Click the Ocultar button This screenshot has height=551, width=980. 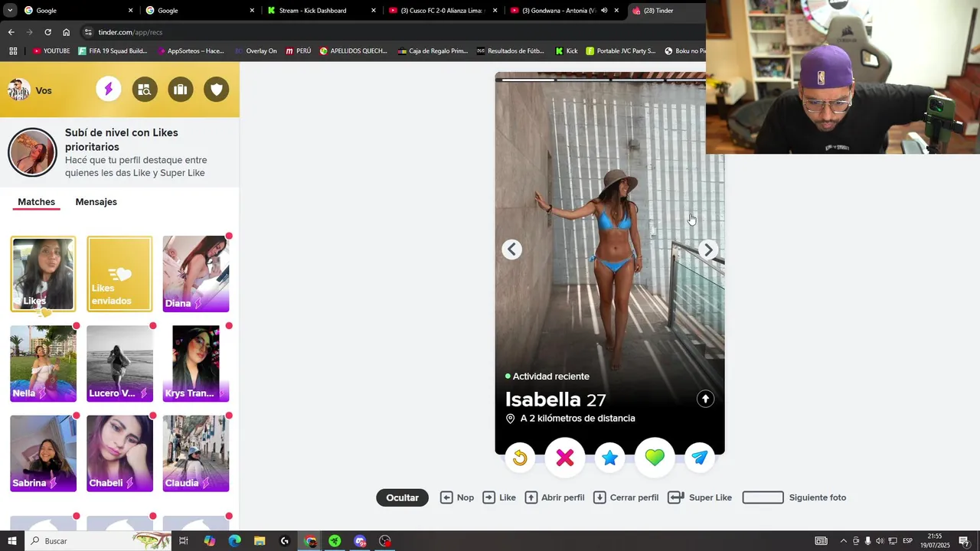coord(402,497)
